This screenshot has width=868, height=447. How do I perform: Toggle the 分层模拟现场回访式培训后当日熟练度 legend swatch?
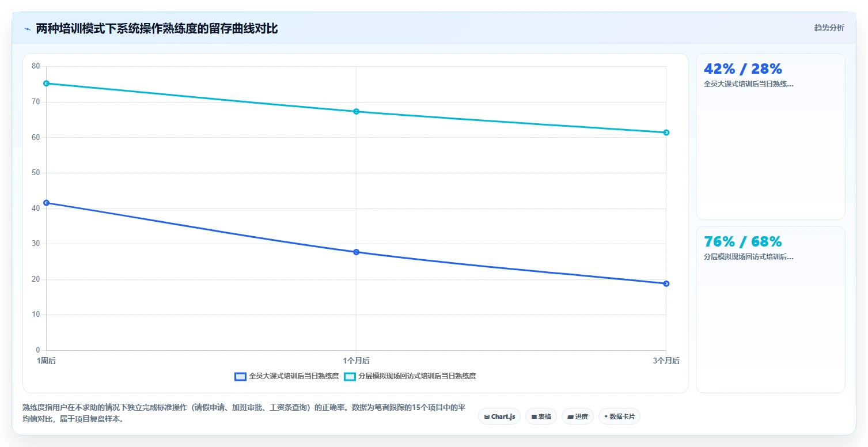coord(350,377)
